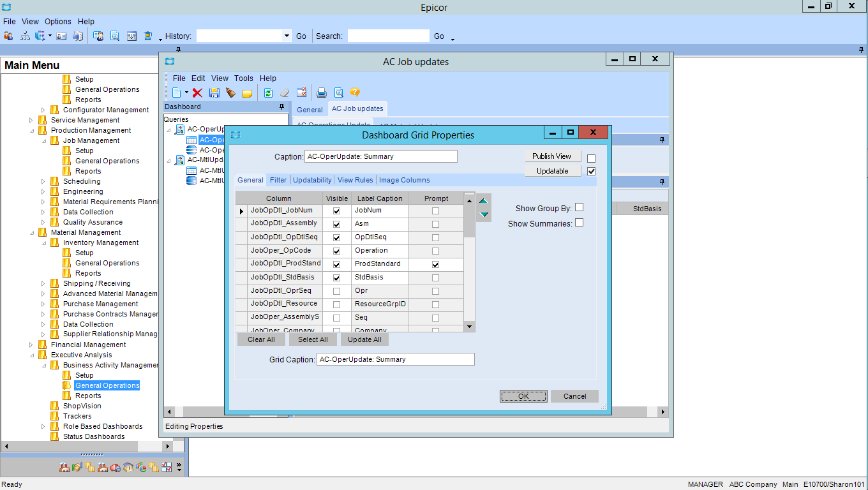Click the Clear All button
This screenshot has width=868, height=490.
coord(261,339)
